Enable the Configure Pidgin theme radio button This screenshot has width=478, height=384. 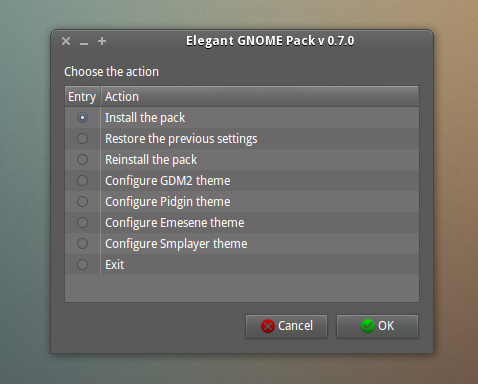pyautogui.click(x=82, y=202)
